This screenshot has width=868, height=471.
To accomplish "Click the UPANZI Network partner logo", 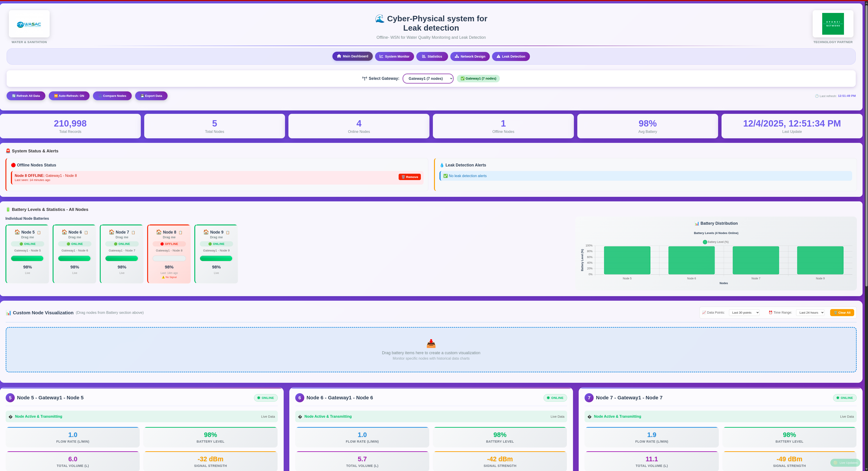I will click(x=833, y=24).
